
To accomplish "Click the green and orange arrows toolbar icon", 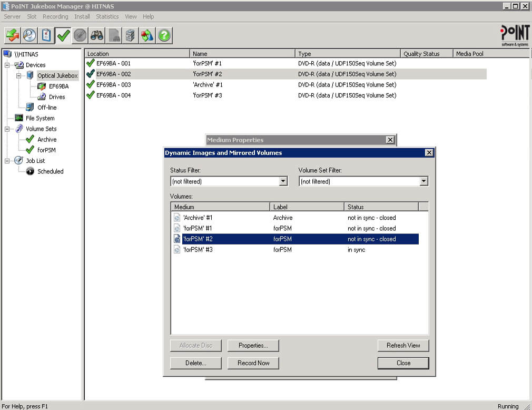I will click(13, 35).
